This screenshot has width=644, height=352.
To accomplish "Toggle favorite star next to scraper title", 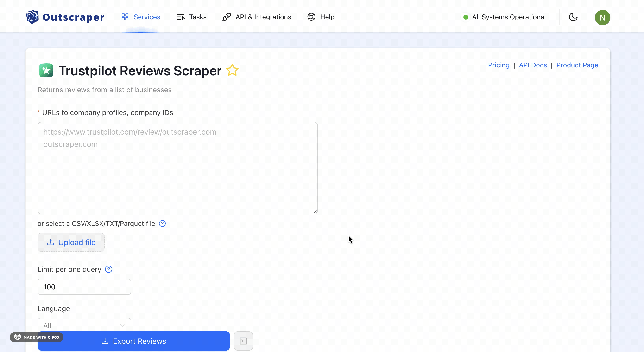I will (x=232, y=70).
